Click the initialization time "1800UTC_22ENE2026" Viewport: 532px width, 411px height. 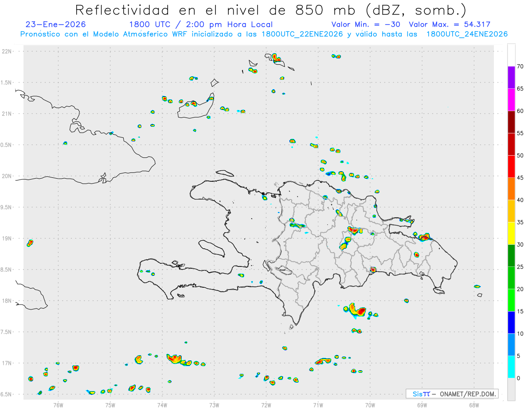(x=302, y=34)
